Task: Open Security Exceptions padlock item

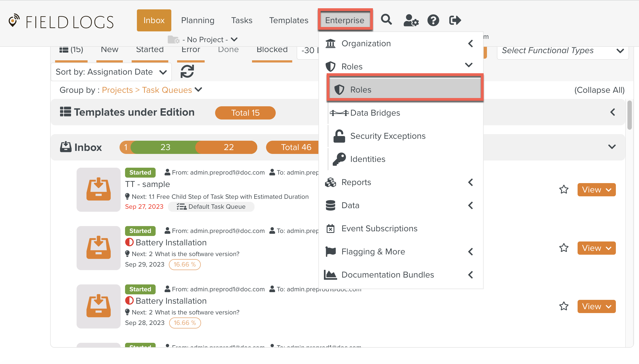Action: pyautogui.click(x=388, y=136)
